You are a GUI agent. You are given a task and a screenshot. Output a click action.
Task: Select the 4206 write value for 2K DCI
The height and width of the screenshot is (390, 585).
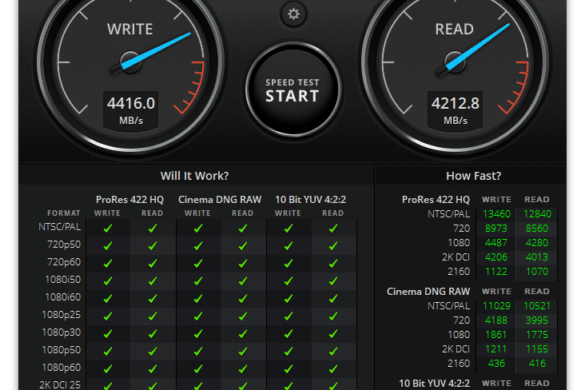click(496, 257)
